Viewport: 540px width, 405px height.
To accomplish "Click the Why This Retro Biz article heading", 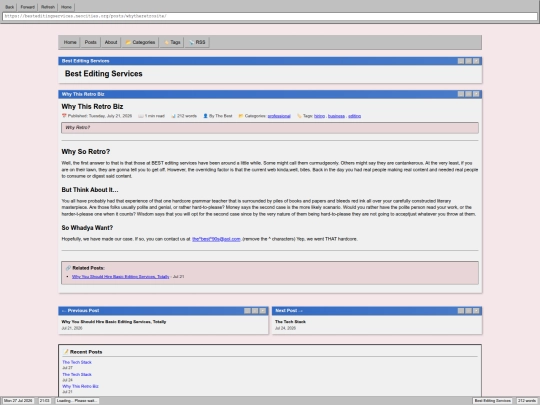I will (x=92, y=107).
